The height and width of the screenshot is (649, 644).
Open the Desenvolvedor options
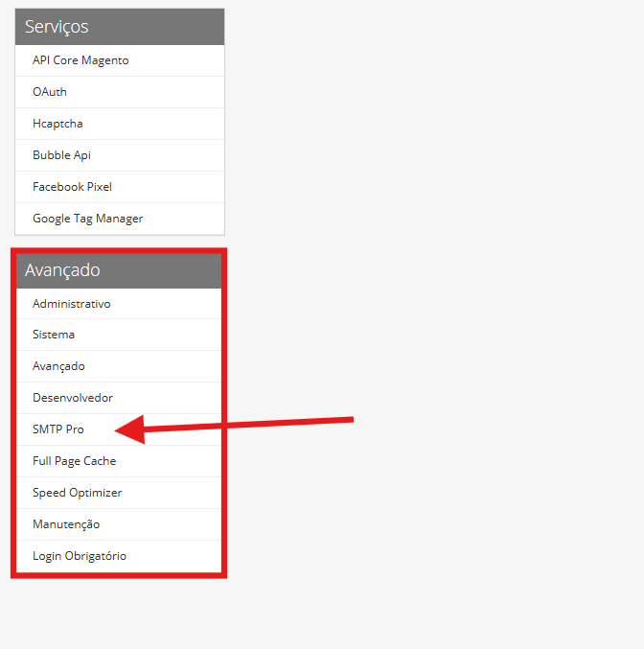(x=73, y=398)
